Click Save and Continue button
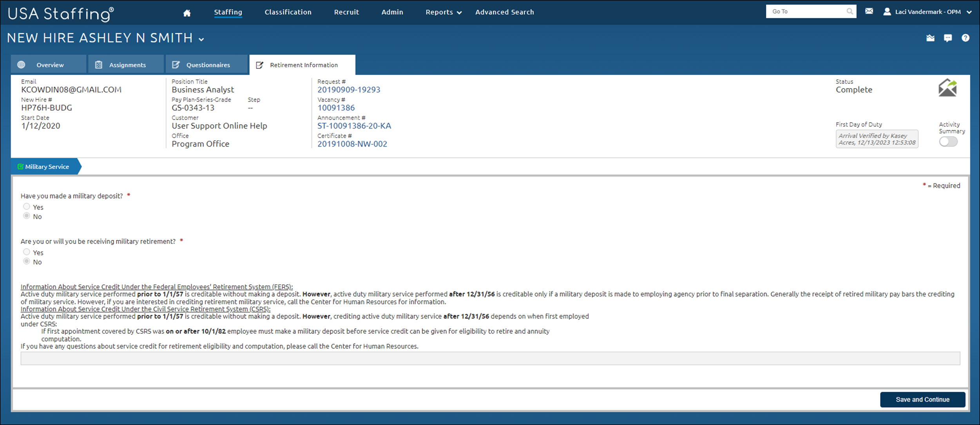 pyautogui.click(x=922, y=400)
